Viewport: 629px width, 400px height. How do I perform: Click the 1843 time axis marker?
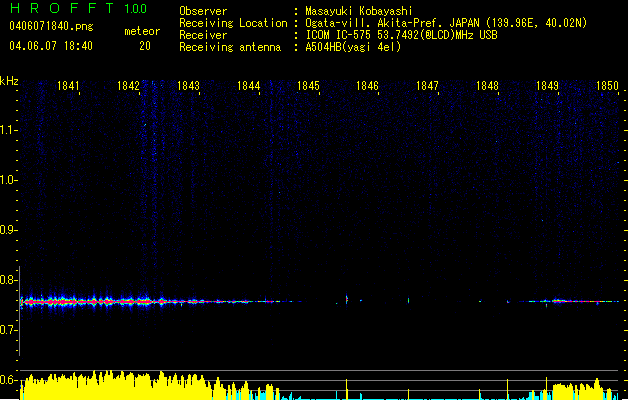click(x=188, y=86)
